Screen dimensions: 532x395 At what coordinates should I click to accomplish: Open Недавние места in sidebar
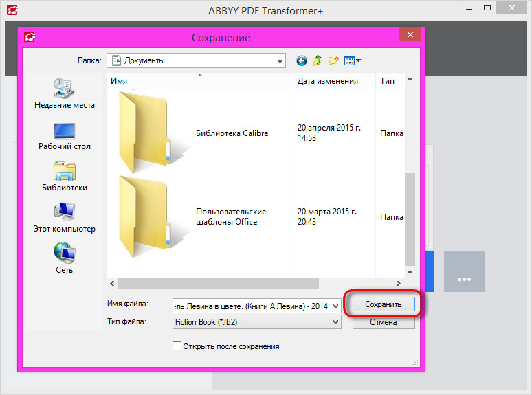(x=65, y=93)
